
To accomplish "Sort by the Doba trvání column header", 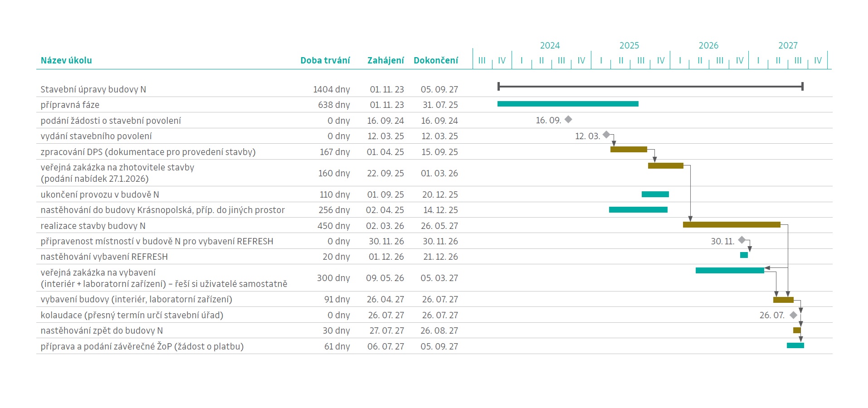I will point(325,60).
